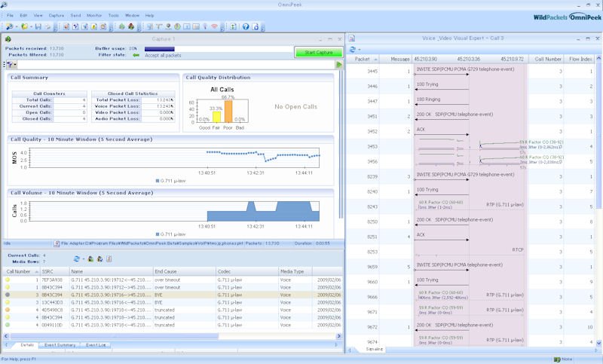Click the green tree icon in main toolbar
The image size is (603, 364).
click(x=122, y=26)
